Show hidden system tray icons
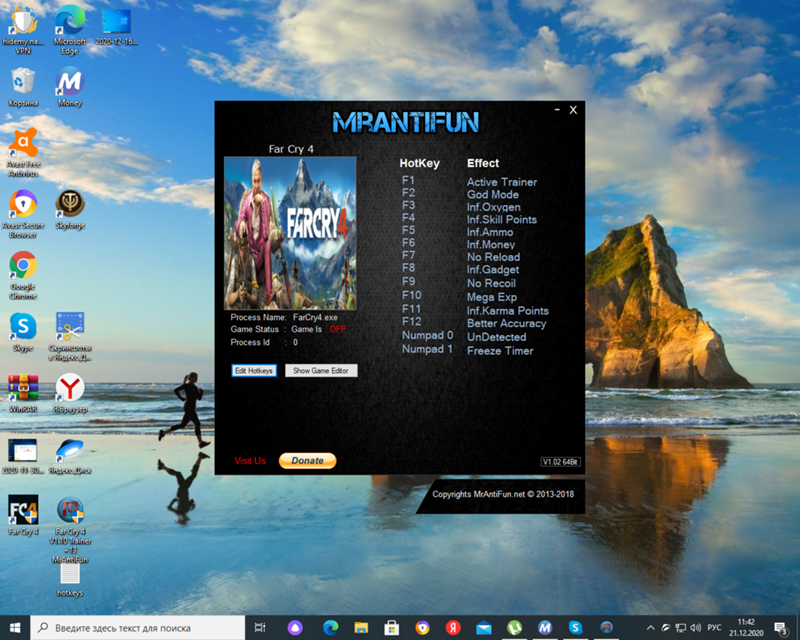Screen dimensions: 800x640 click(x=651, y=628)
